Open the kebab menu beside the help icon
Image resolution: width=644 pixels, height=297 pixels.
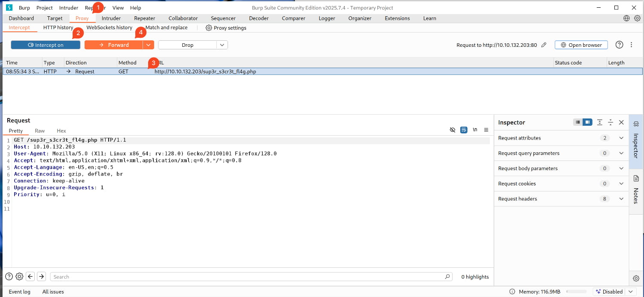coord(631,45)
